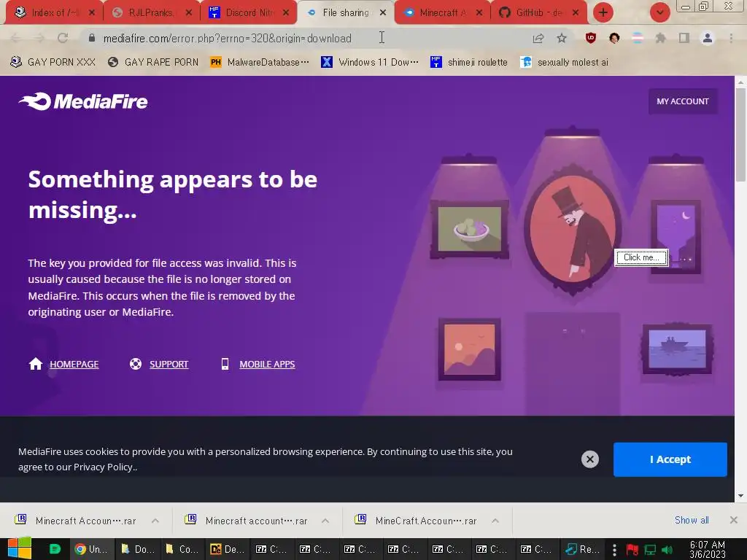The image size is (747, 560).
Task: Close the GitHub tab
Action: tap(576, 12)
